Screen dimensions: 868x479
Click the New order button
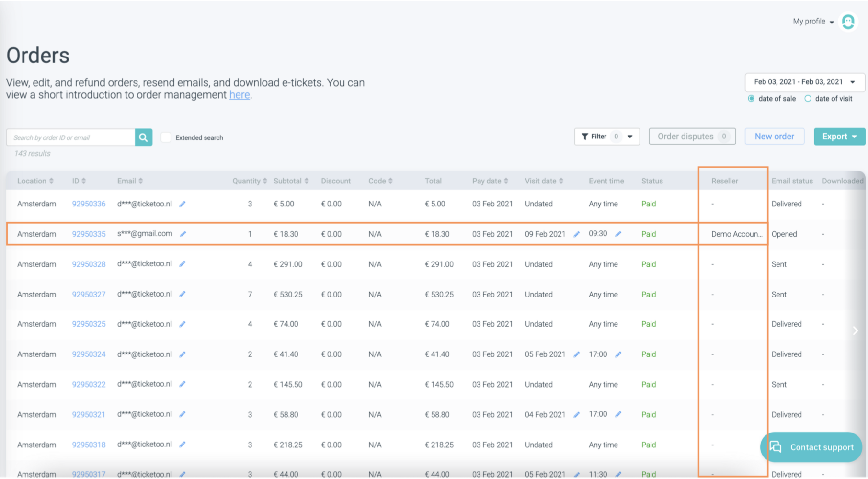(774, 137)
